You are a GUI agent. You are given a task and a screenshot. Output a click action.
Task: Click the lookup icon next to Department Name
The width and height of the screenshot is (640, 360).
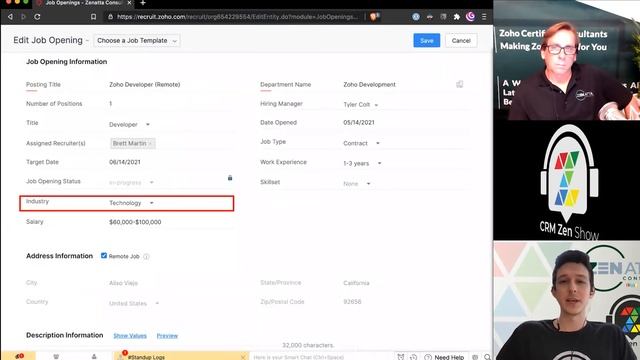point(460,84)
